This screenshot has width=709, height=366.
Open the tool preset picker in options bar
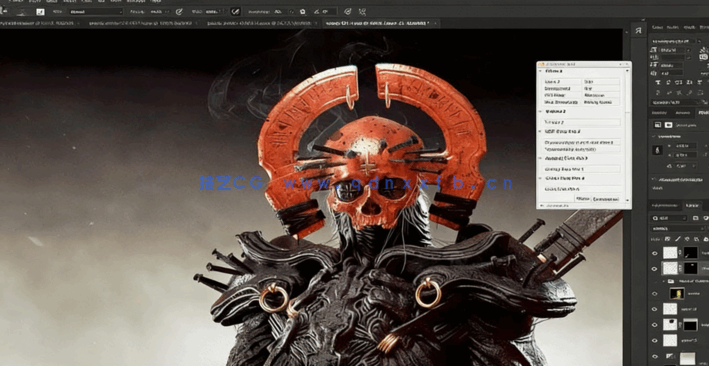click(x=4, y=12)
